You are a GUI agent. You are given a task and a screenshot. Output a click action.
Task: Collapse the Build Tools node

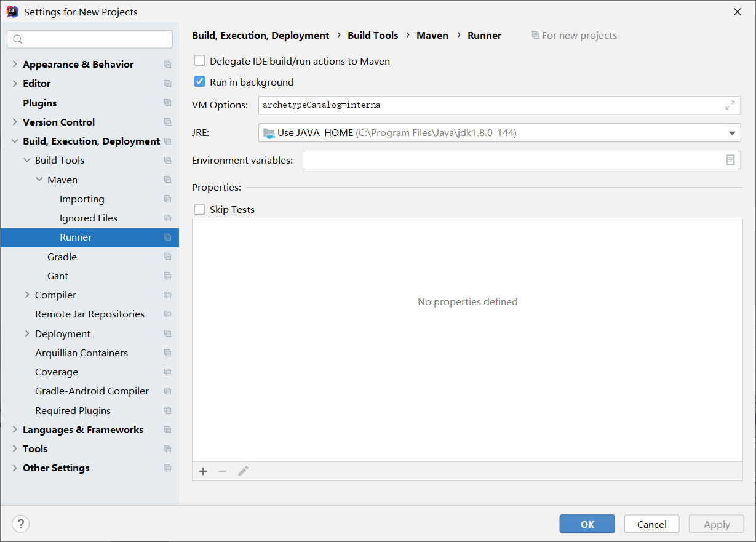[x=27, y=160]
